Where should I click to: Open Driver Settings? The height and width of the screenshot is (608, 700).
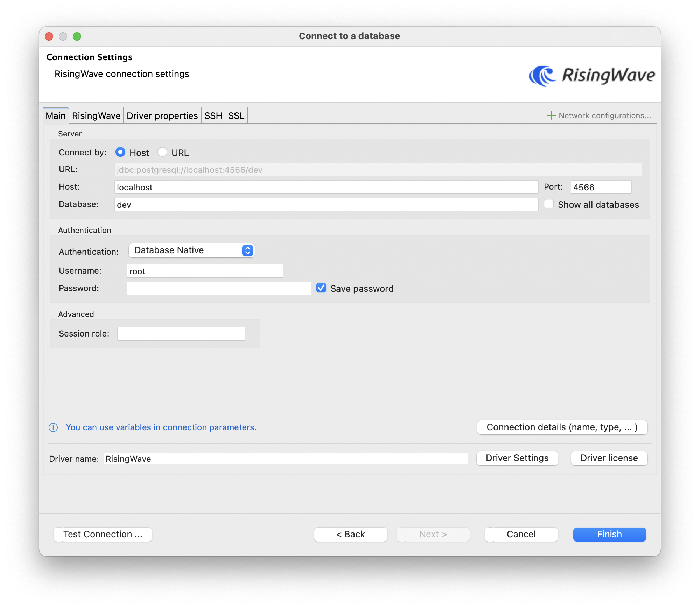(x=517, y=458)
